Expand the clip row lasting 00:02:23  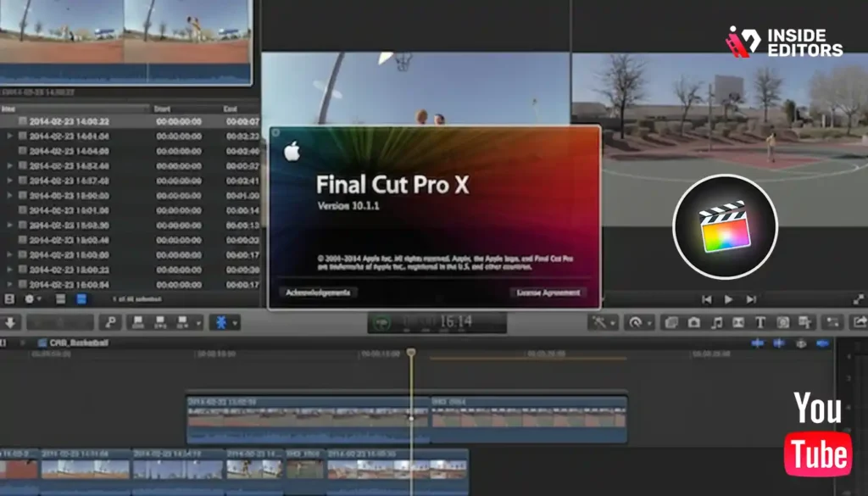[9, 136]
